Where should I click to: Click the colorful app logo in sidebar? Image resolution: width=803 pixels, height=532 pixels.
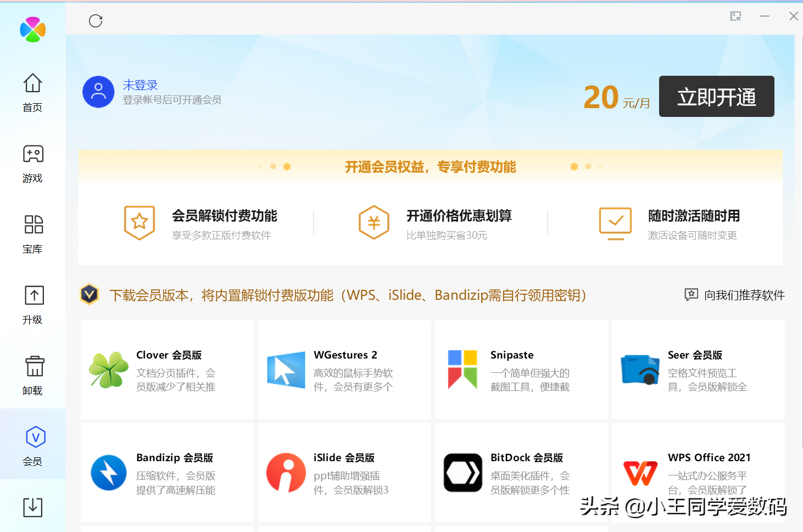point(32,30)
